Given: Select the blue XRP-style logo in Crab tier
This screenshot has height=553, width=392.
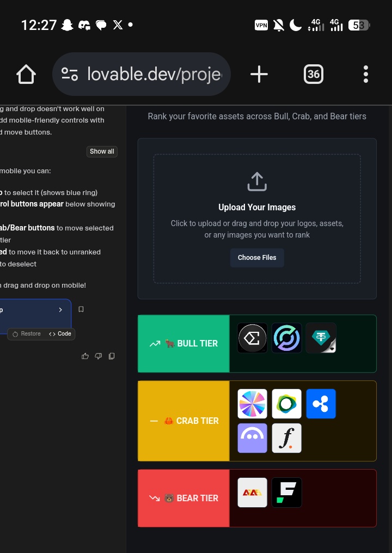Looking at the screenshot, I should pyautogui.click(x=321, y=404).
